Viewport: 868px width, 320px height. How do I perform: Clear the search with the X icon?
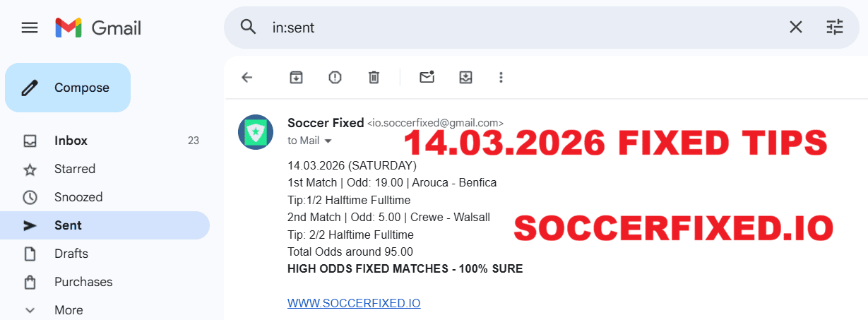pos(795,28)
